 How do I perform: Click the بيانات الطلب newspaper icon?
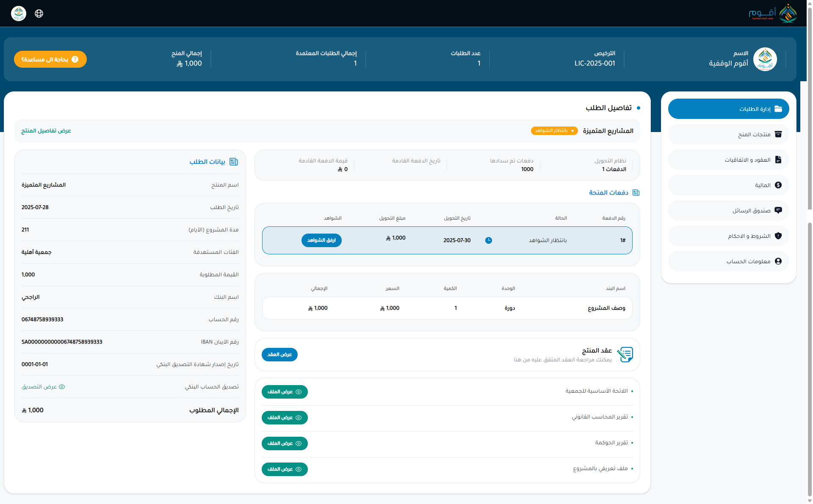pyautogui.click(x=234, y=162)
